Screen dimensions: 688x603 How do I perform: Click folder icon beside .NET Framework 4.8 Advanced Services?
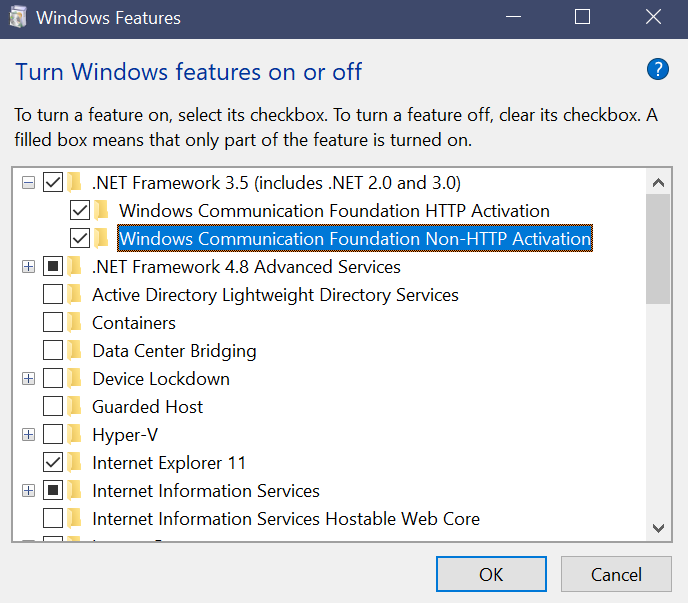[x=75, y=266]
